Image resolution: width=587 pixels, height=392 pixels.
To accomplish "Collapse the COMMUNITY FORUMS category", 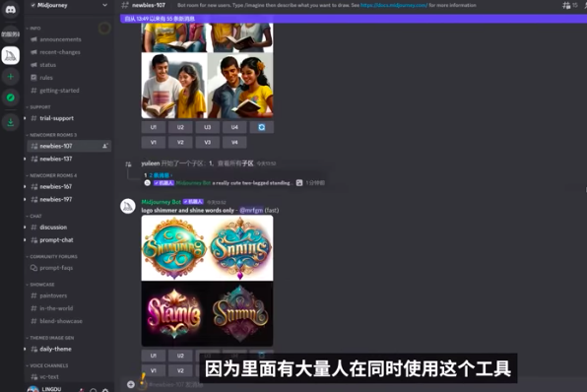I will click(x=51, y=257).
